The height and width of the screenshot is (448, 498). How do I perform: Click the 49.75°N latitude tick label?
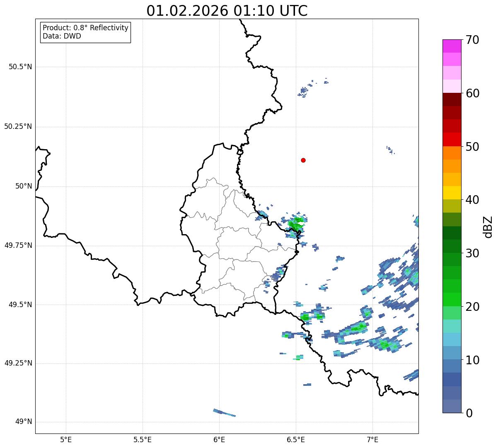[x=18, y=245]
